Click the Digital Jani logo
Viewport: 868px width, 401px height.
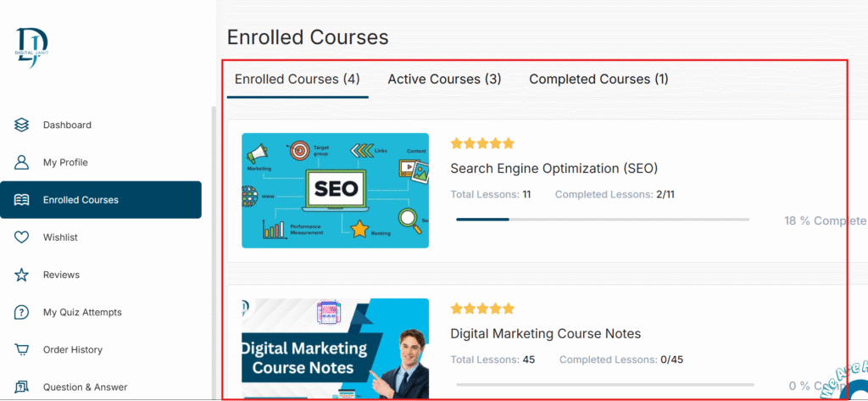pos(32,47)
